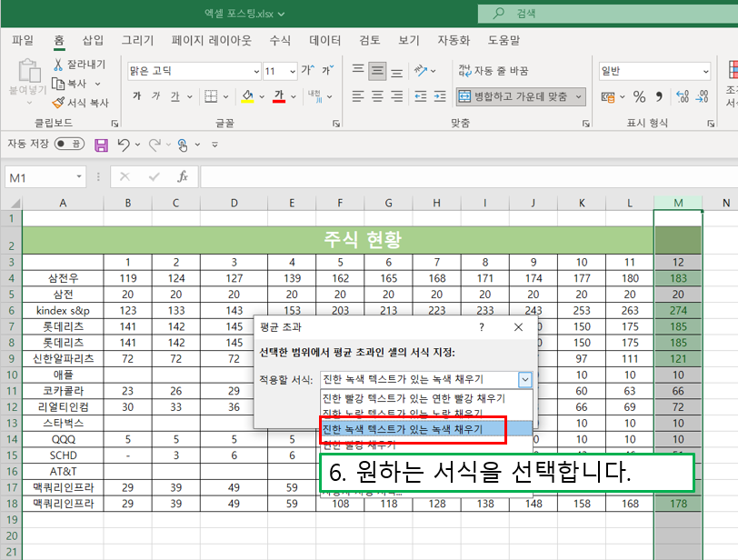The width and height of the screenshot is (738, 560).
Task: Apply italic formatting with slanted 가
Action: (155, 96)
